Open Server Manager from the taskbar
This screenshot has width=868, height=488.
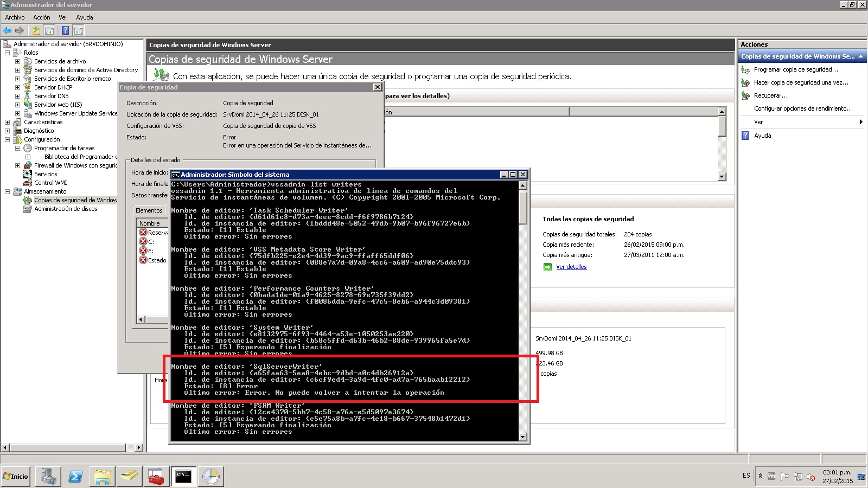(48, 477)
